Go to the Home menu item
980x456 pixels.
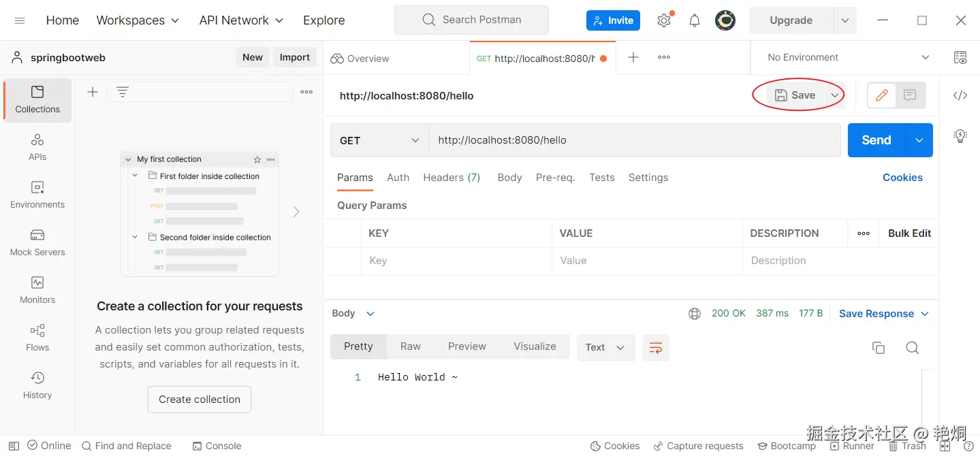pyautogui.click(x=63, y=20)
